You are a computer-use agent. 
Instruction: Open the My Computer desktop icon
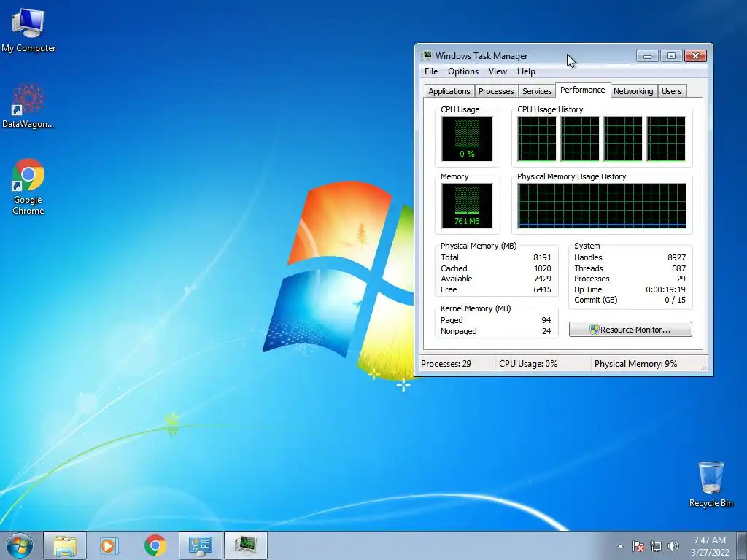(x=28, y=29)
